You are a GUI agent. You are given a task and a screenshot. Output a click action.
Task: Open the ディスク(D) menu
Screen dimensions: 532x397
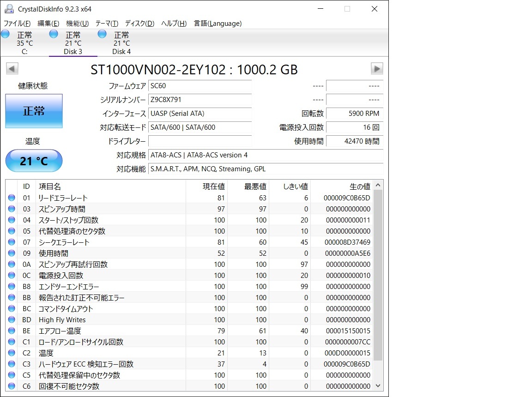[x=139, y=24]
